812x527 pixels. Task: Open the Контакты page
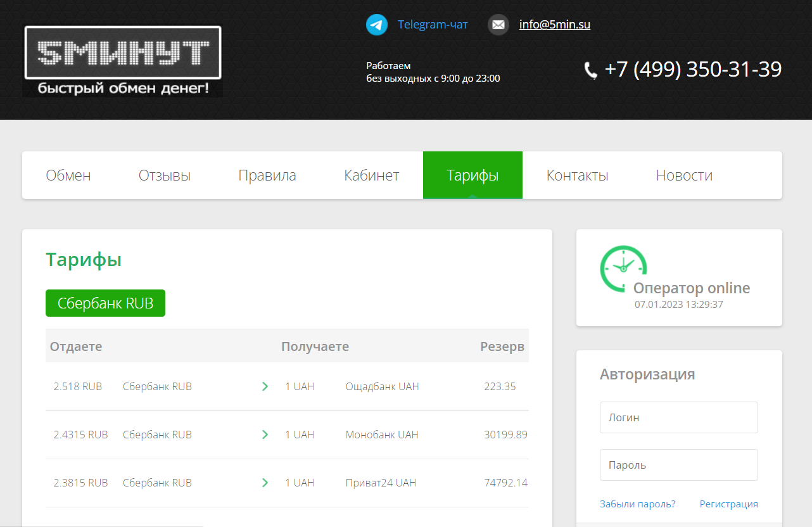pyautogui.click(x=578, y=175)
